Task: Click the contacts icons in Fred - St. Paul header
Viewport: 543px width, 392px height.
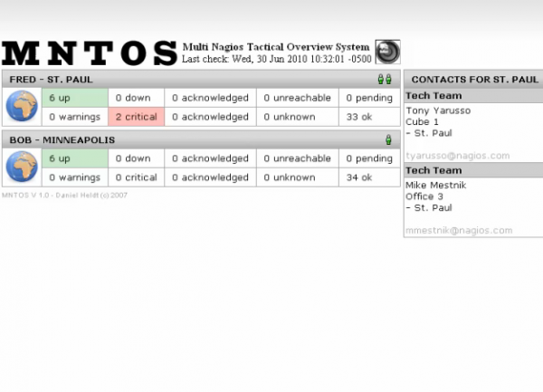Action: 385,80
